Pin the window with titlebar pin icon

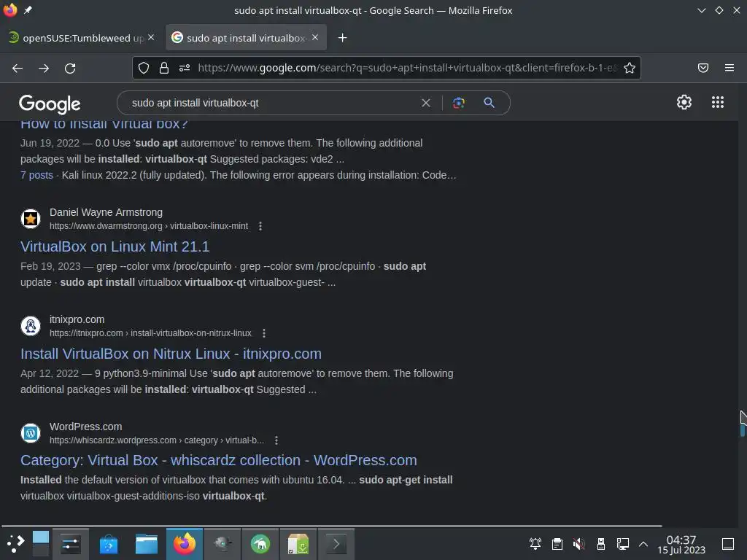(x=28, y=10)
